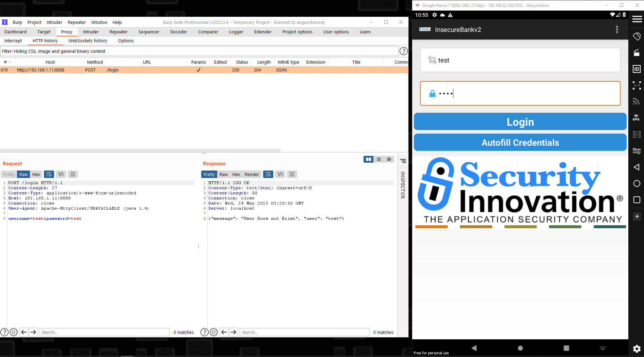Select Hex view in Request panel
The image size is (644, 357).
36,174
